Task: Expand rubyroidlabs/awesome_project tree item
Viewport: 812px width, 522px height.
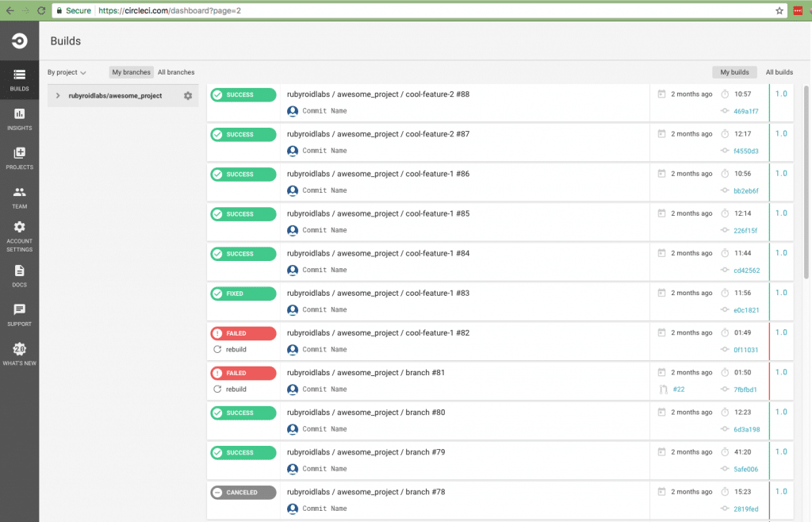Action: pyautogui.click(x=57, y=96)
